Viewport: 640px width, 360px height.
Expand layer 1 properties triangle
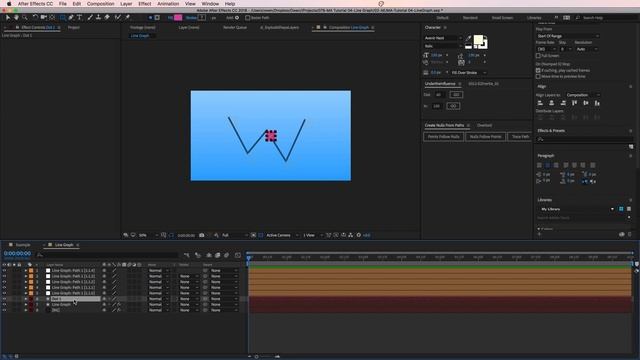26,270
